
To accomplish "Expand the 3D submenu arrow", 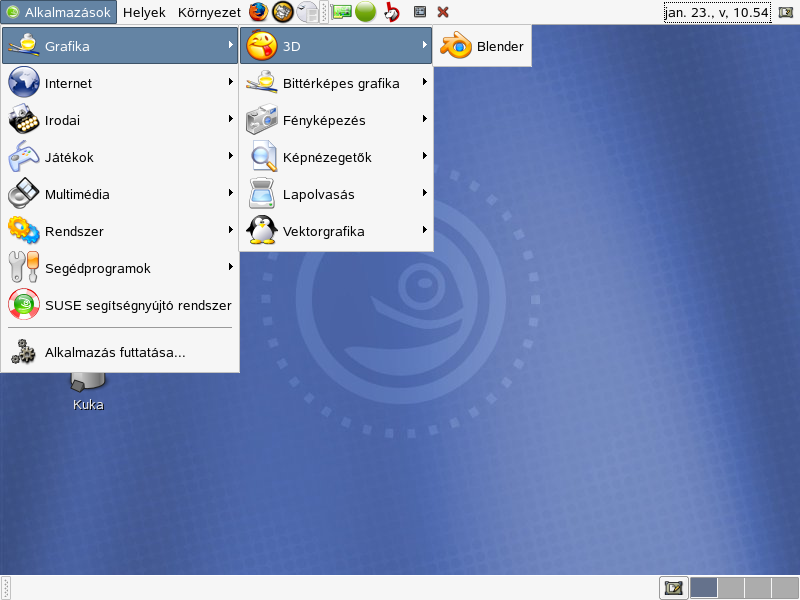I will [x=424, y=45].
